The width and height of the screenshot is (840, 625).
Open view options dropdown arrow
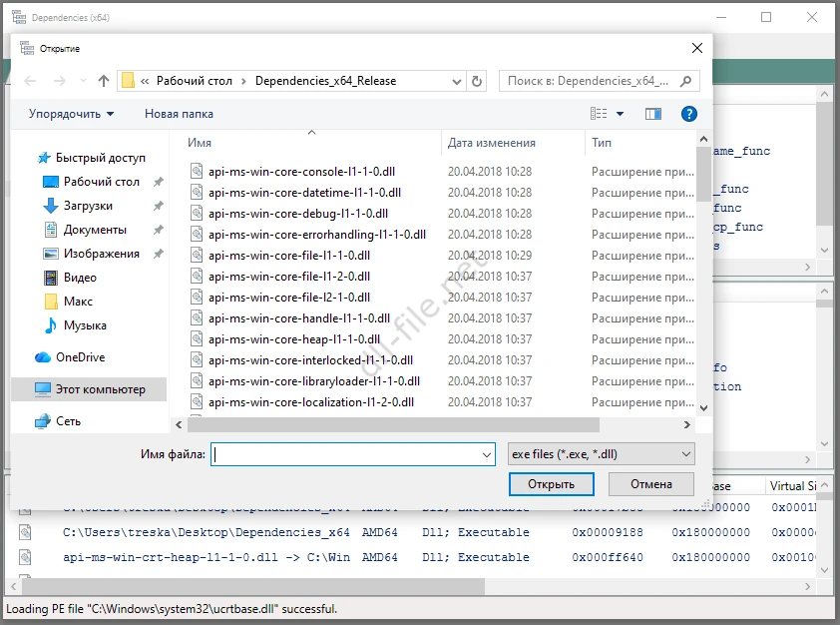(x=620, y=114)
